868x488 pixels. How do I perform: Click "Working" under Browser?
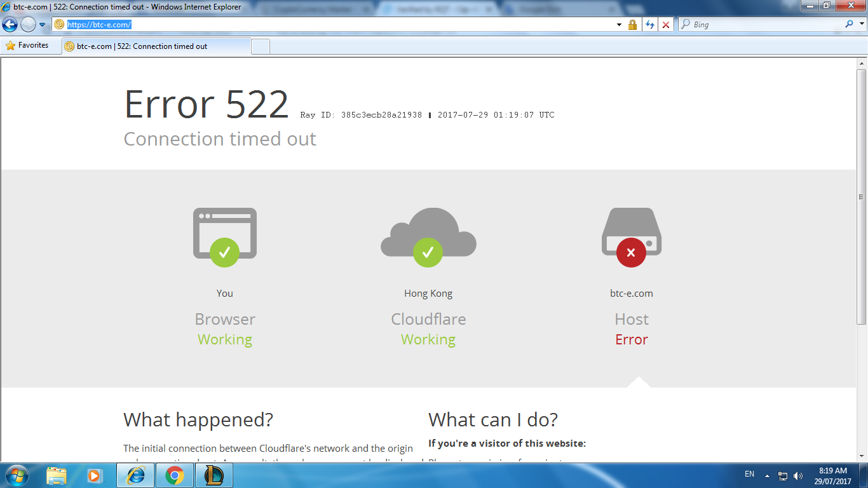tap(225, 340)
